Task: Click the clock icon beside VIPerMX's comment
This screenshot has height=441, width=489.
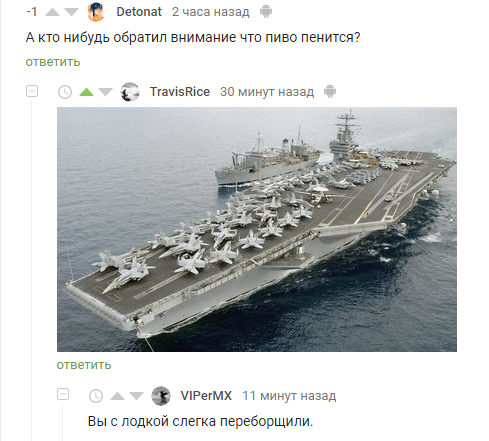Action: click(x=96, y=396)
